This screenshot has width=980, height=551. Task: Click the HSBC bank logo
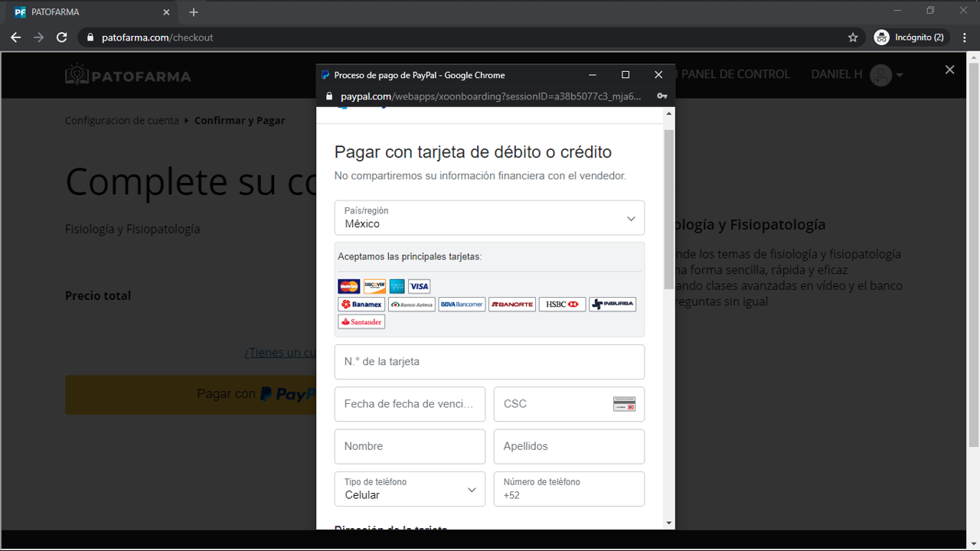(x=562, y=304)
